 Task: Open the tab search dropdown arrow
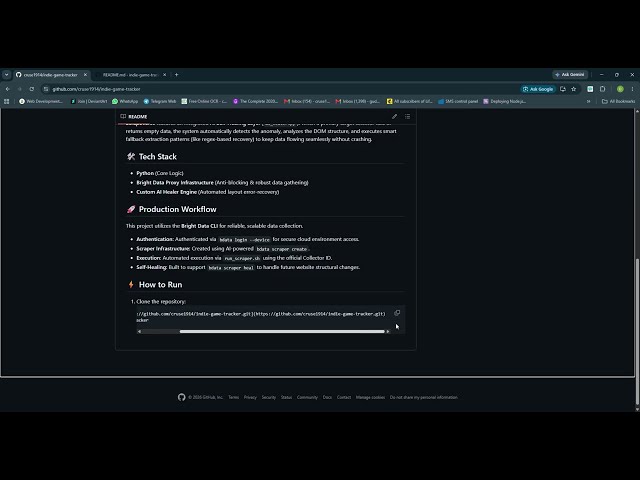click(7, 75)
